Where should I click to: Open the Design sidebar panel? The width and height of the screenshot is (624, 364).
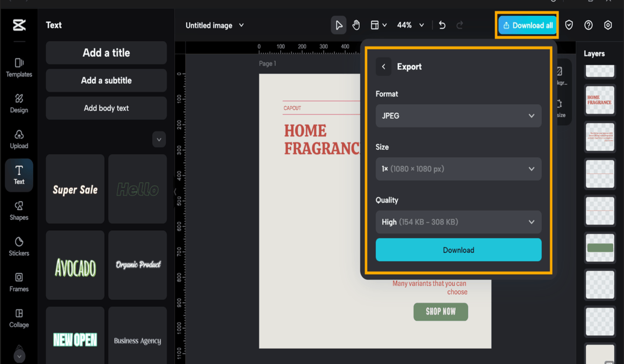pyautogui.click(x=19, y=103)
